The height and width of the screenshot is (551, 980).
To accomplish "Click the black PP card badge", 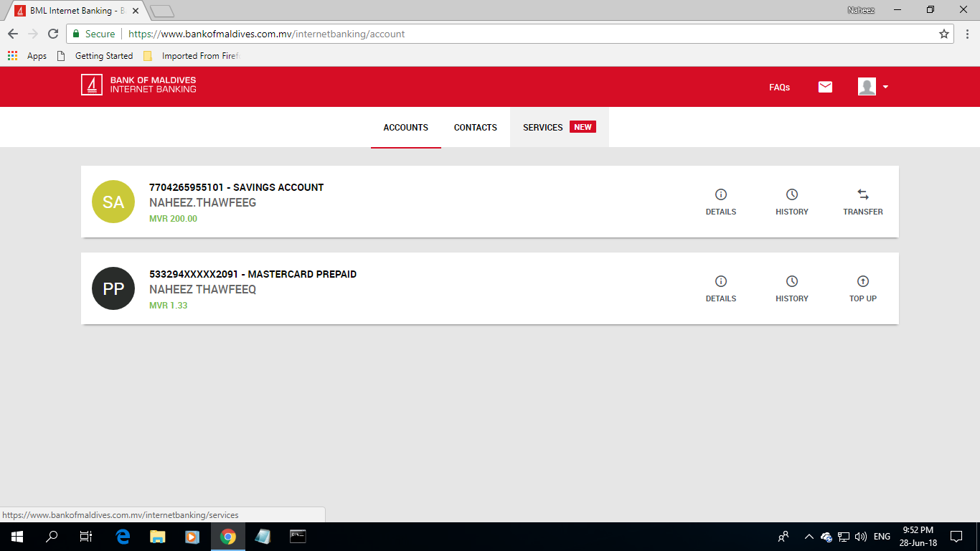I will pos(113,288).
